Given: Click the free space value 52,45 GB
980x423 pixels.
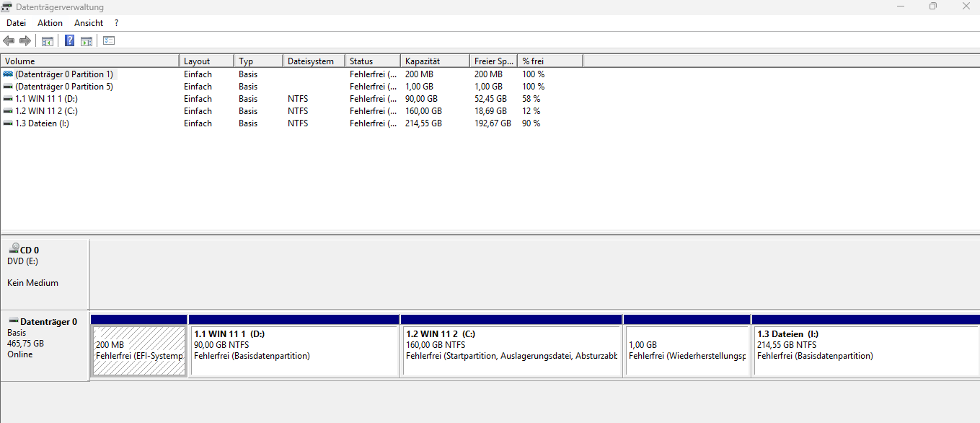Looking at the screenshot, I should [490, 99].
